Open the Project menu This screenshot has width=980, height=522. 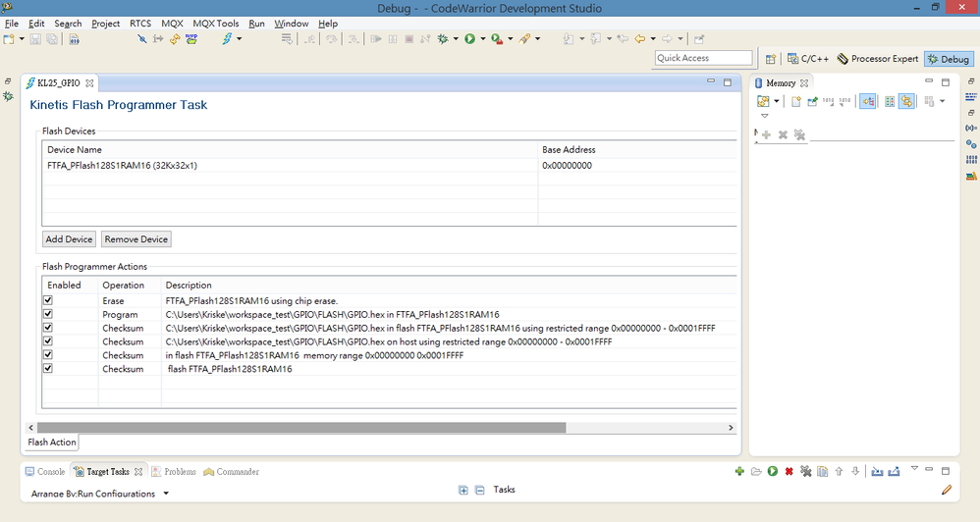tap(105, 24)
